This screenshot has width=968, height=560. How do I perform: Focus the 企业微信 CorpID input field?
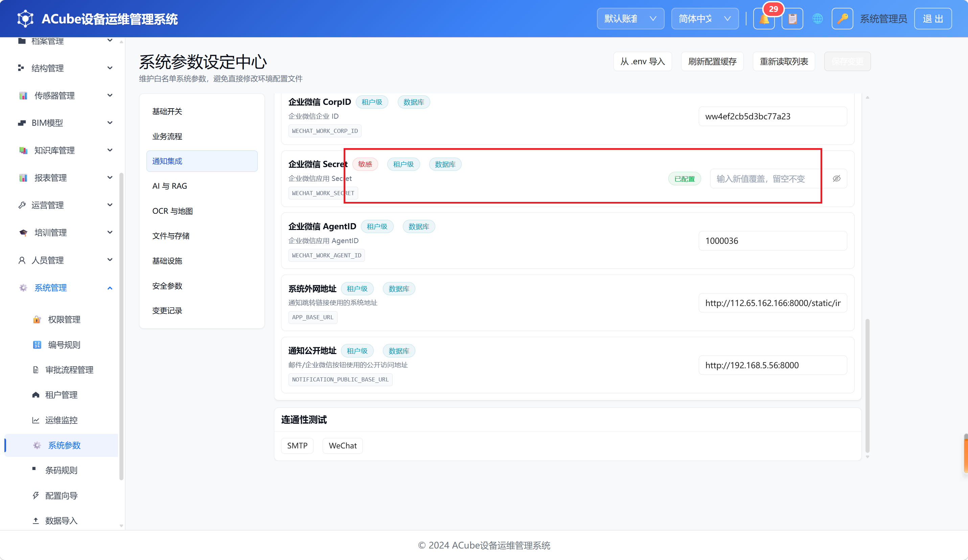tap(773, 116)
